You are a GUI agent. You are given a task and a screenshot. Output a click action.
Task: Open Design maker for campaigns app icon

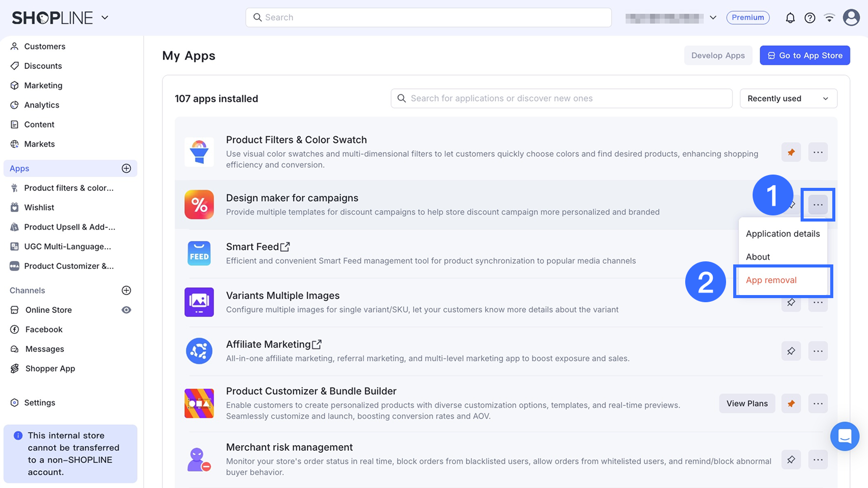point(199,205)
